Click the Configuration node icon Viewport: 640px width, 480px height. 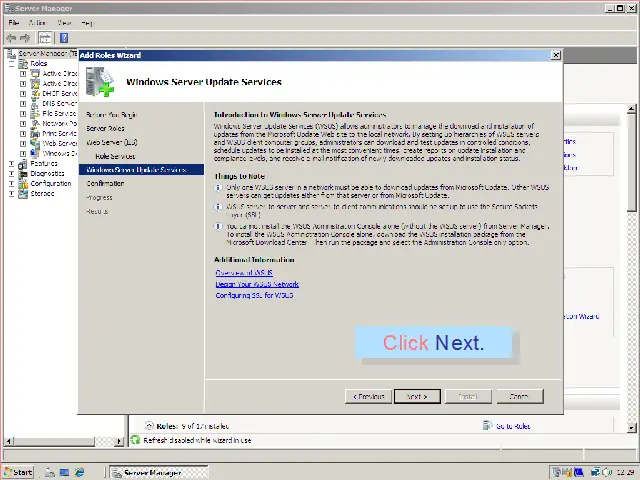[x=23, y=184]
